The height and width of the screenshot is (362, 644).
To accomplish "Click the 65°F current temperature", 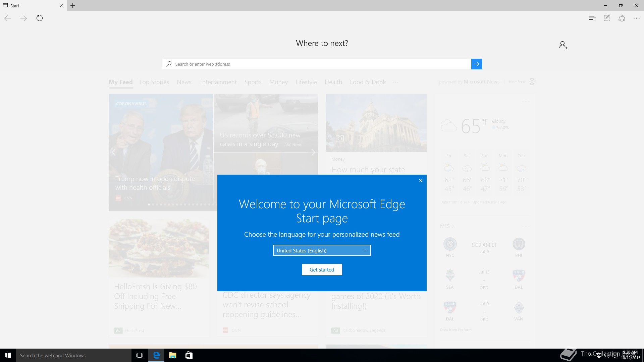I will click(x=475, y=126).
